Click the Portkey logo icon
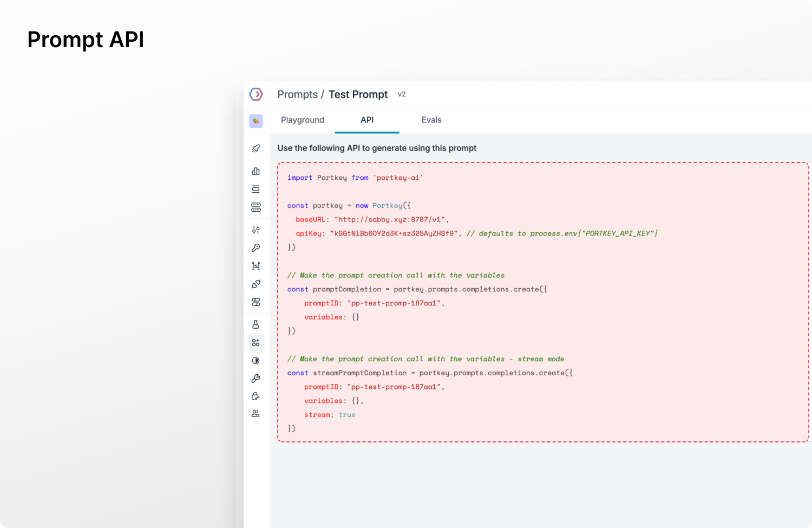 point(256,94)
